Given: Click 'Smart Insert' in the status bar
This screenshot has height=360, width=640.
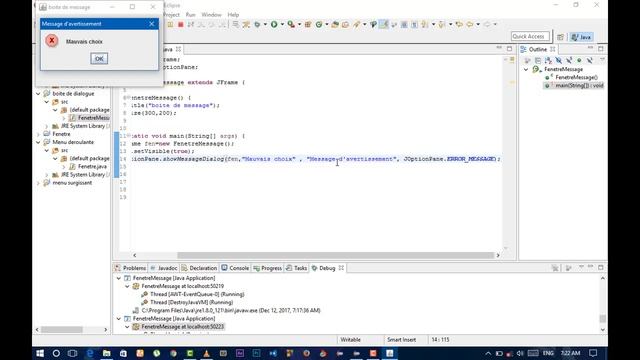Looking at the screenshot, I should (x=402, y=340).
